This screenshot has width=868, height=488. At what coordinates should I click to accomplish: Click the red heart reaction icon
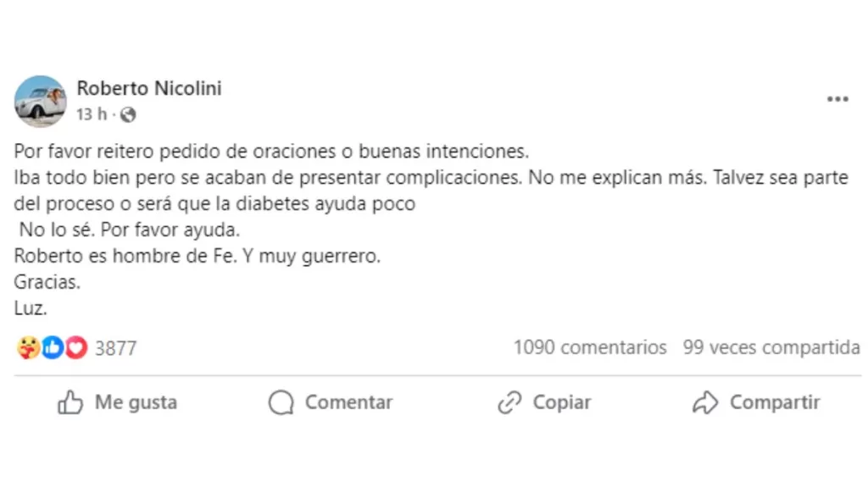click(76, 347)
